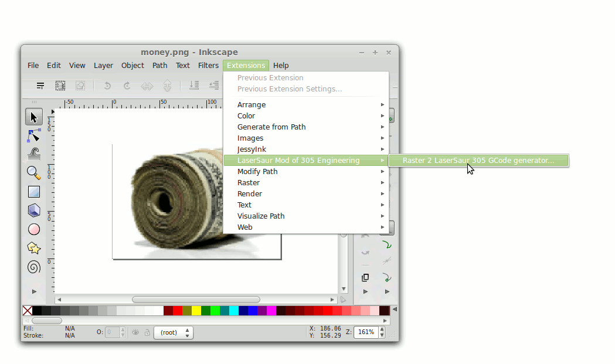Screen dimensions: 615x364
Task: Click the horizontal canvas scrollbar thumb
Action: tap(196, 300)
